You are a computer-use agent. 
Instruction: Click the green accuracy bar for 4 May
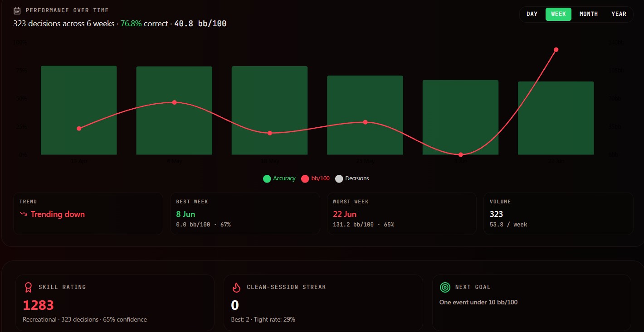[x=174, y=111]
